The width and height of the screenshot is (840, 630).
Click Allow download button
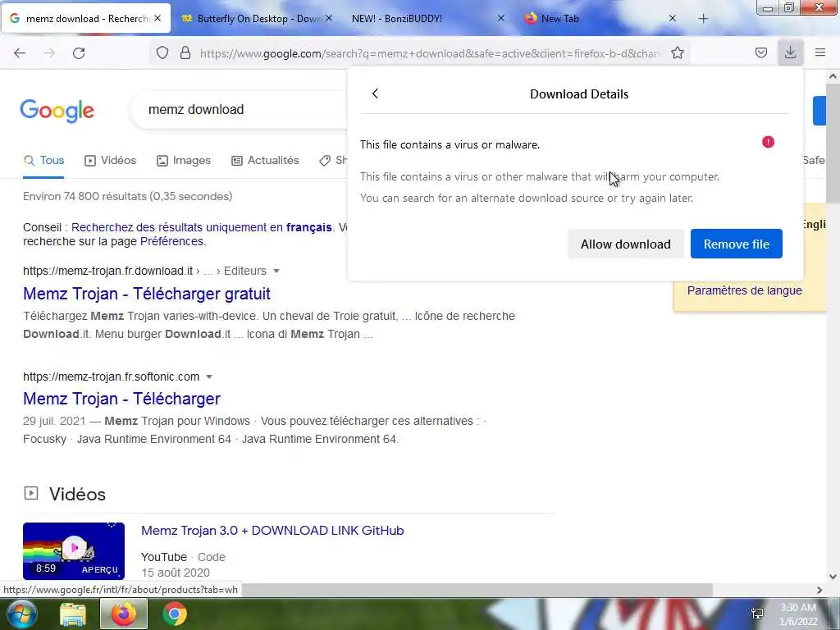pos(626,244)
